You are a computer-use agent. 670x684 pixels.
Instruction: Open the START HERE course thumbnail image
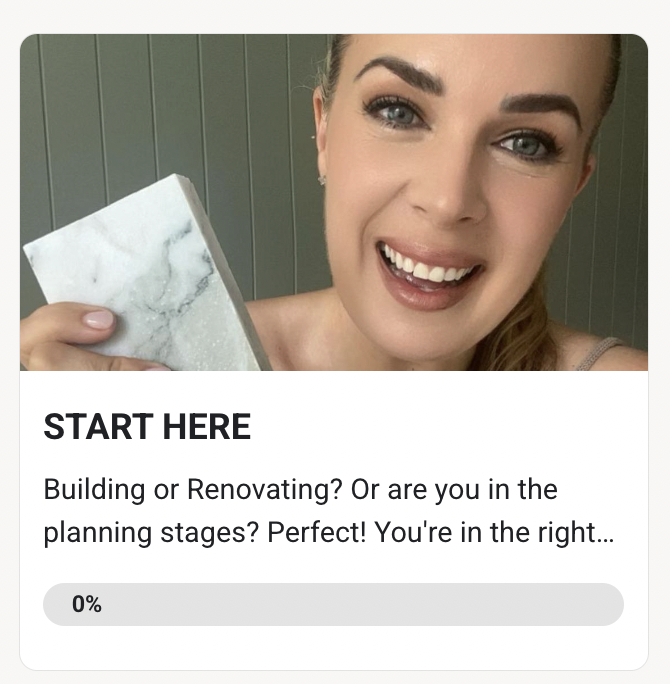(334, 202)
